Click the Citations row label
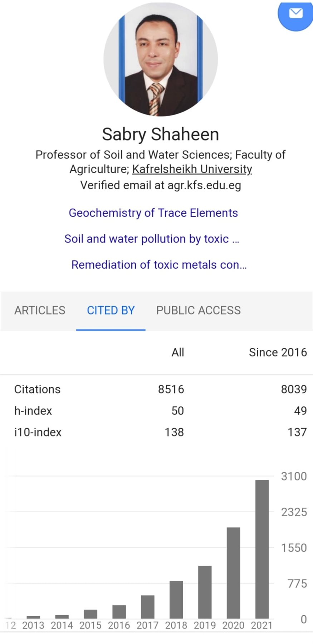The image size is (313, 644). (37, 389)
